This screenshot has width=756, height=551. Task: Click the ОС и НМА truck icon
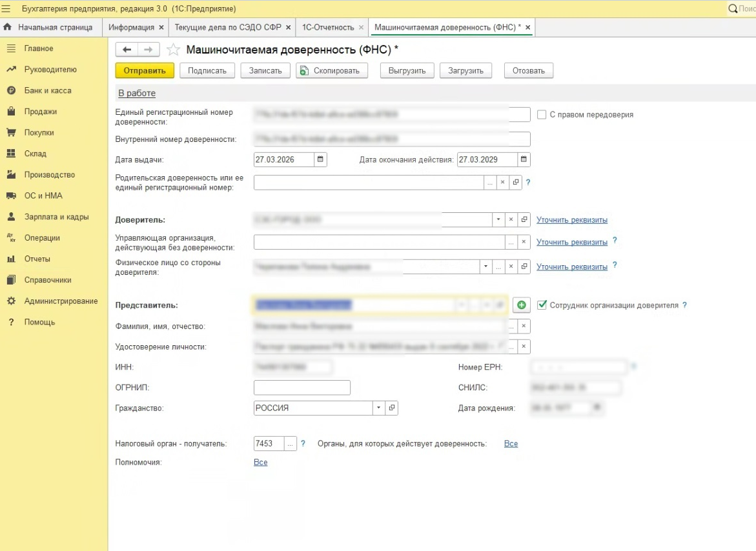click(11, 195)
